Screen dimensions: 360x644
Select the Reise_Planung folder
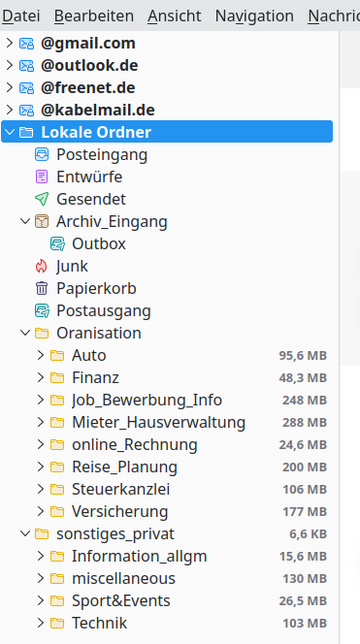click(x=167, y=467)
